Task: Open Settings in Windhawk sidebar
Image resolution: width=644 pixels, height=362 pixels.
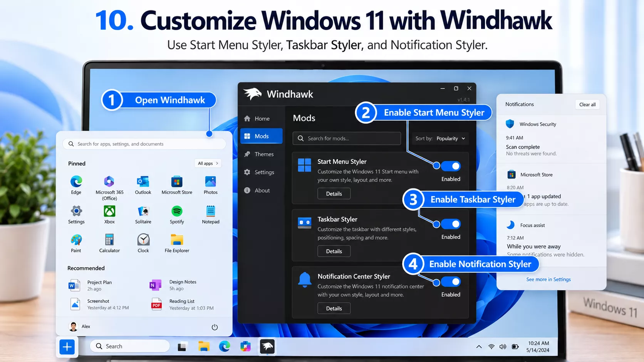Action: tap(262, 172)
